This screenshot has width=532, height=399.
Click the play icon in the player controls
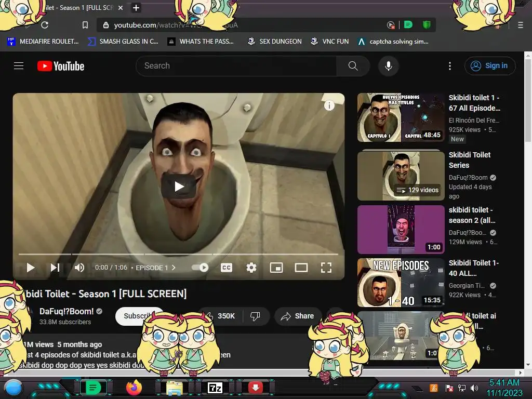pos(31,268)
